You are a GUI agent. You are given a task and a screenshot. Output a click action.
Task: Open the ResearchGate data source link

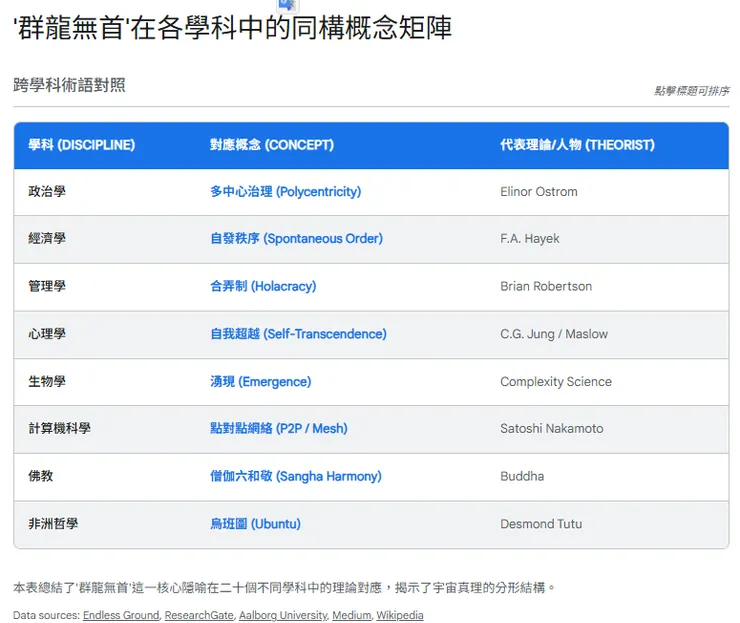(199, 615)
